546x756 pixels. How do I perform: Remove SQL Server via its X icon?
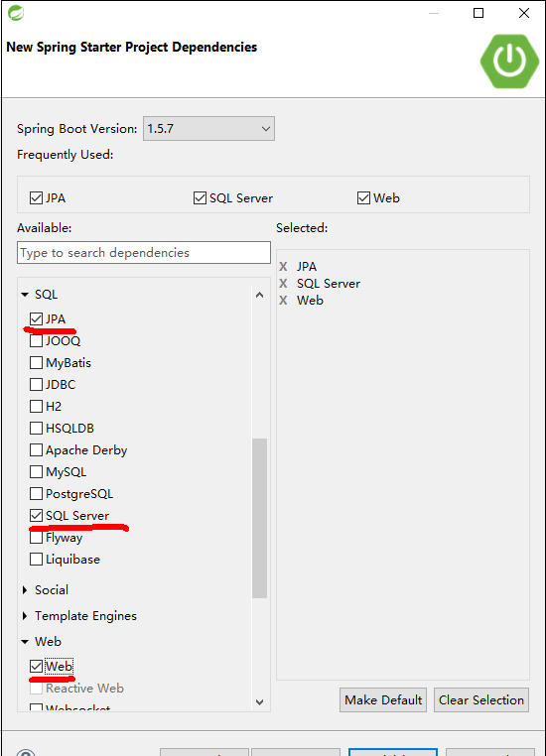coord(283,284)
